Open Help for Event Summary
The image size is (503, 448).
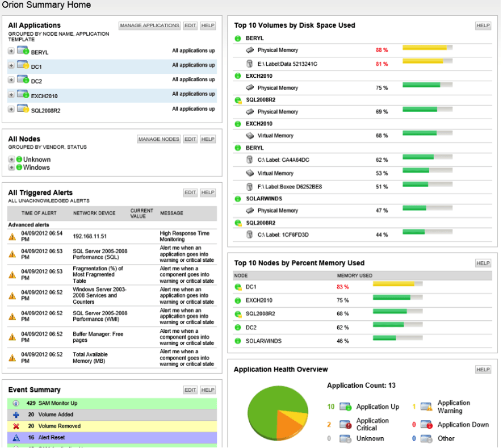pos(208,390)
